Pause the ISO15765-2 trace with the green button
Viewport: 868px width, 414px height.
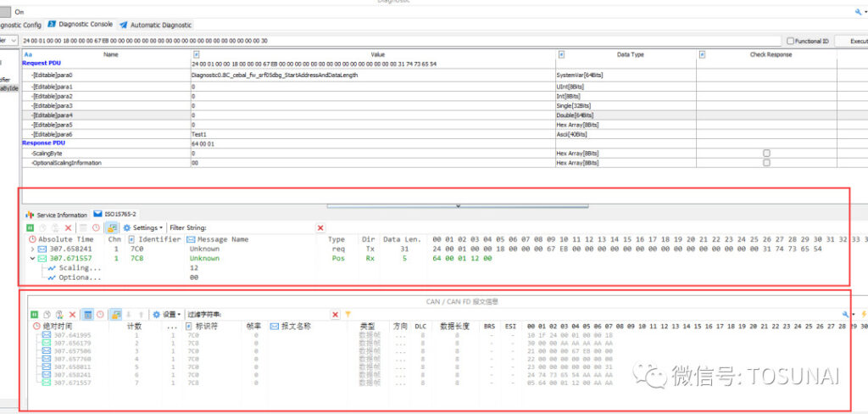(x=31, y=227)
